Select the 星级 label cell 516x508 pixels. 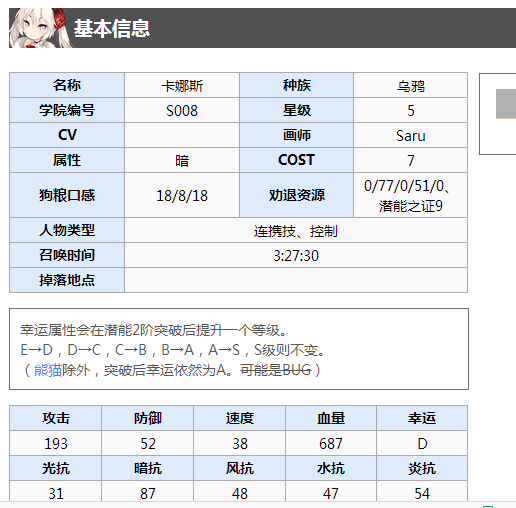click(x=296, y=110)
